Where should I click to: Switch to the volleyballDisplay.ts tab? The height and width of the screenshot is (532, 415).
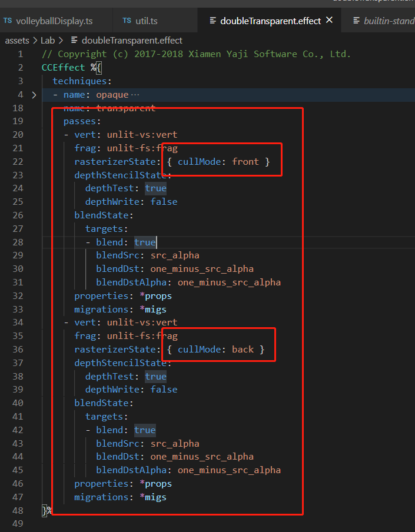(54, 21)
